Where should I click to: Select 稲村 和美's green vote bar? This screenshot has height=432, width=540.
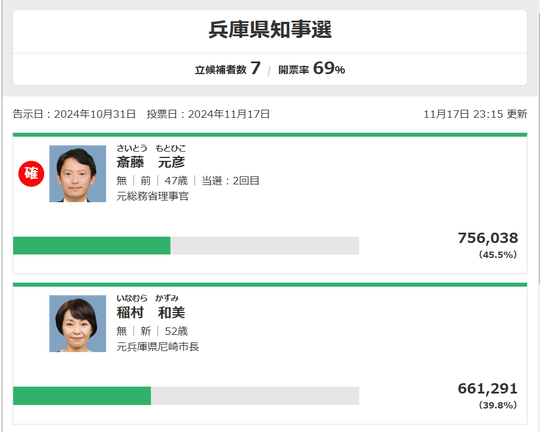pyautogui.click(x=82, y=396)
